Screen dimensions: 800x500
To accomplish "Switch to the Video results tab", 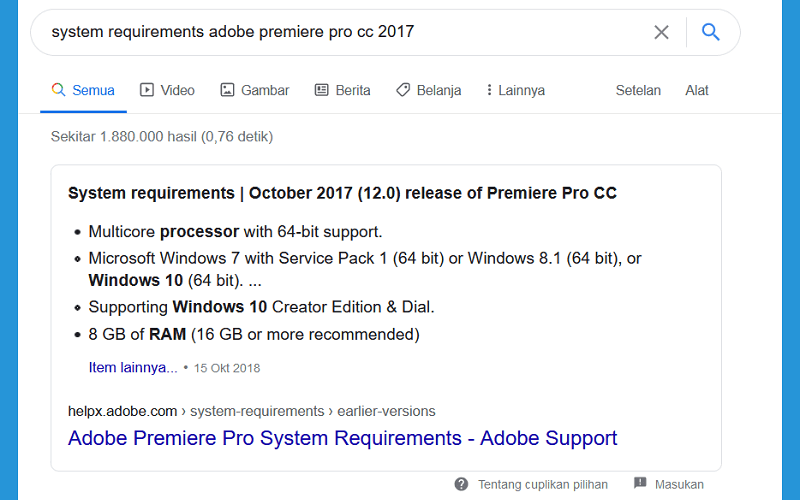I will tap(167, 90).
